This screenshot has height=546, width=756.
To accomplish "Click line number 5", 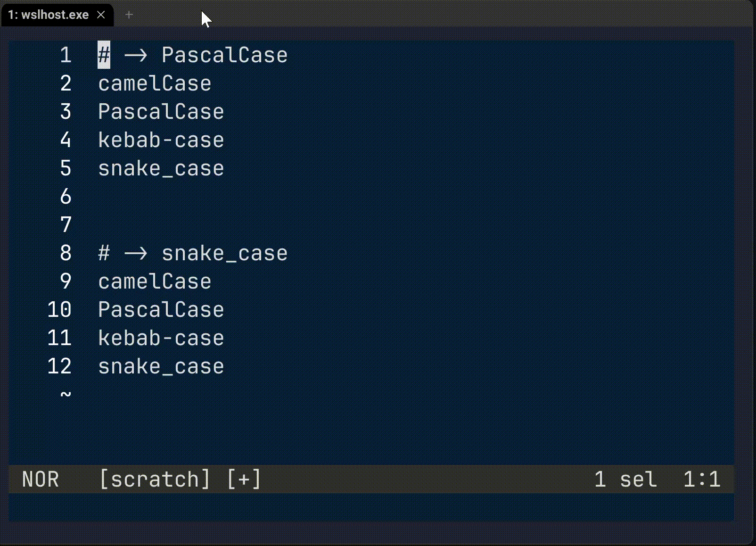I will click(x=66, y=168).
